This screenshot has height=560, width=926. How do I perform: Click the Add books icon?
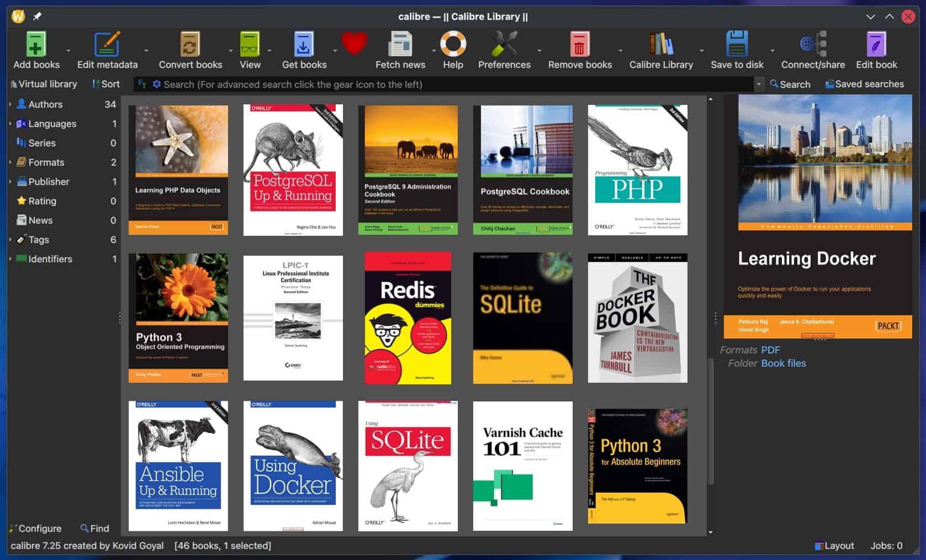[x=34, y=44]
